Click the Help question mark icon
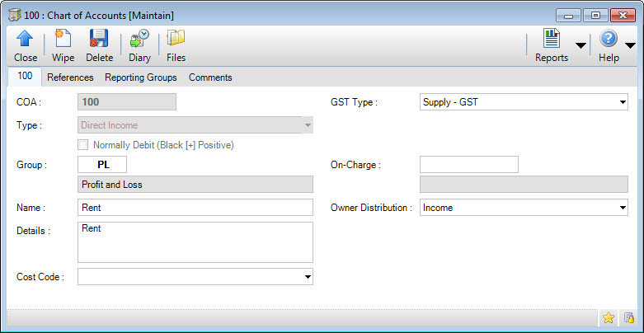This screenshot has height=333, width=644. (x=609, y=40)
